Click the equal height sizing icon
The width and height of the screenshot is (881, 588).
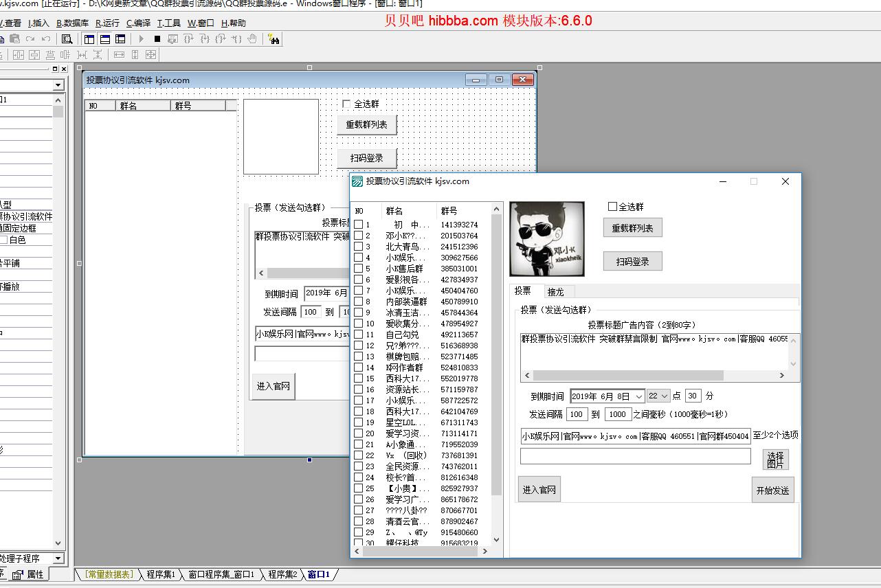pyautogui.click(x=135, y=54)
